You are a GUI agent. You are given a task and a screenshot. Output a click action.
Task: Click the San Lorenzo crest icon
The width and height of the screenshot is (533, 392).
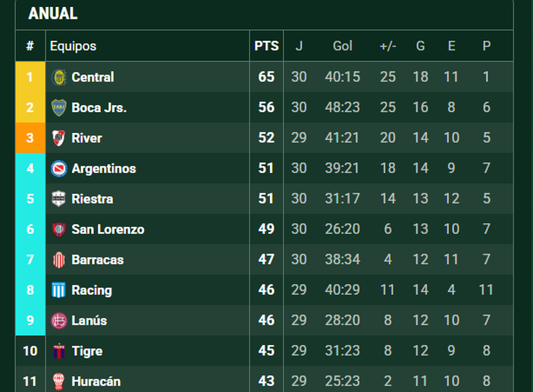click(59, 229)
